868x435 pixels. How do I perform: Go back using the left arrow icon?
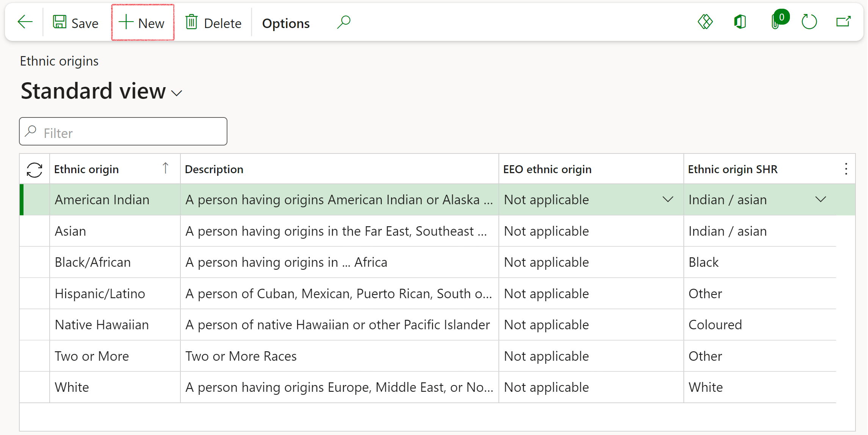point(25,22)
